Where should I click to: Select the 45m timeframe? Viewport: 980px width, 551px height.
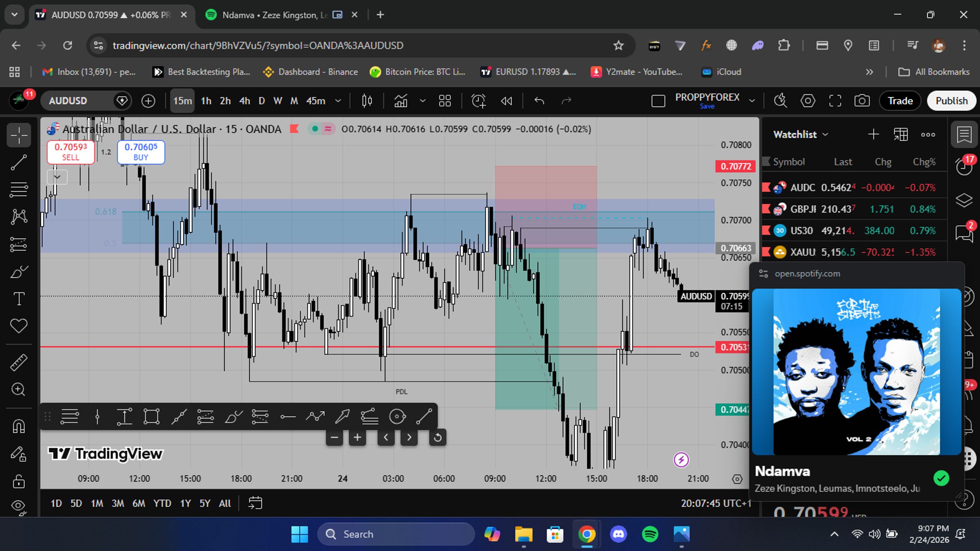click(315, 101)
